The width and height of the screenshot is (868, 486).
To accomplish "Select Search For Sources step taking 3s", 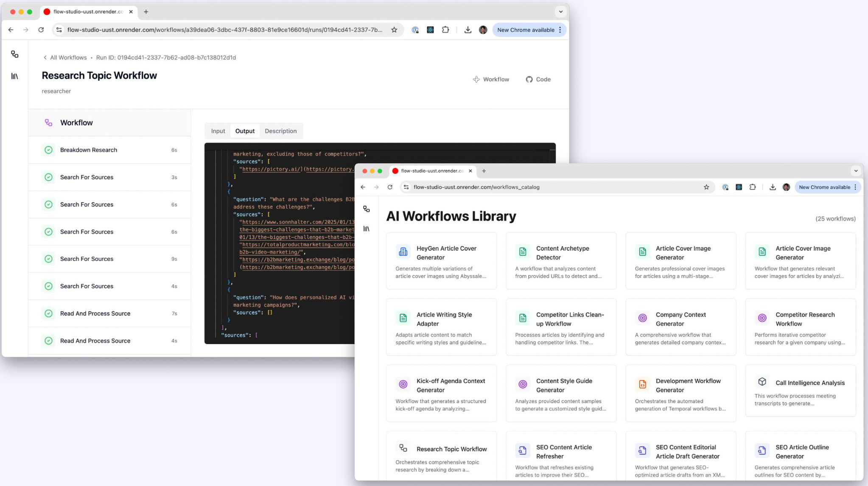I will pyautogui.click(x=109, y=177).
